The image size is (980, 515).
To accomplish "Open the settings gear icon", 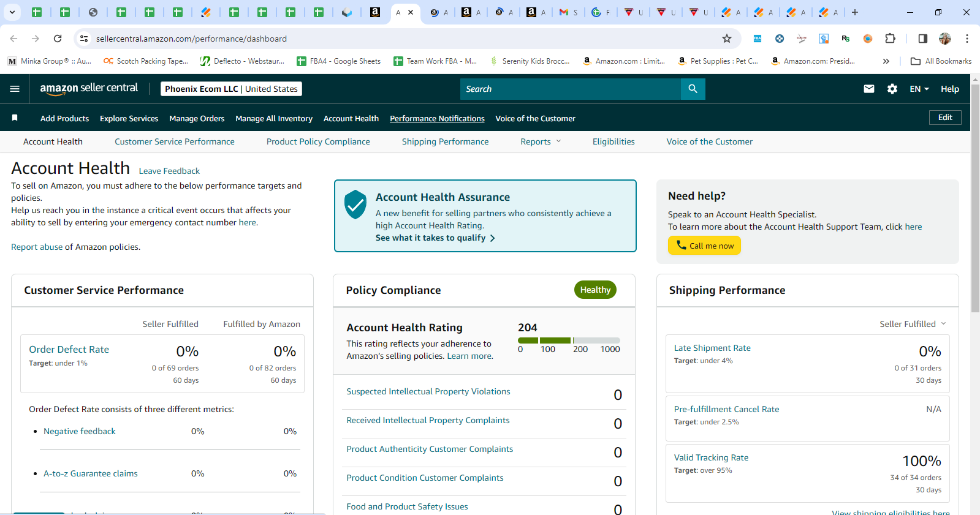I will tap(892, 89).
